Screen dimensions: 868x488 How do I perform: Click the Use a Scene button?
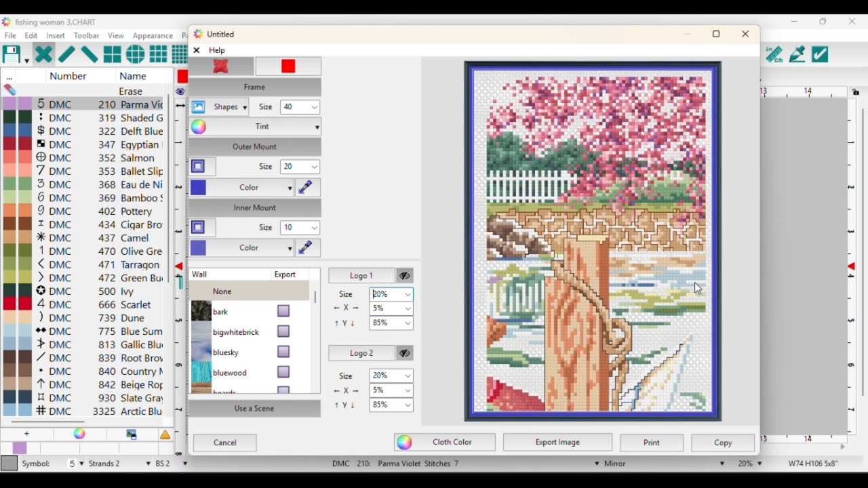(254, 409)
